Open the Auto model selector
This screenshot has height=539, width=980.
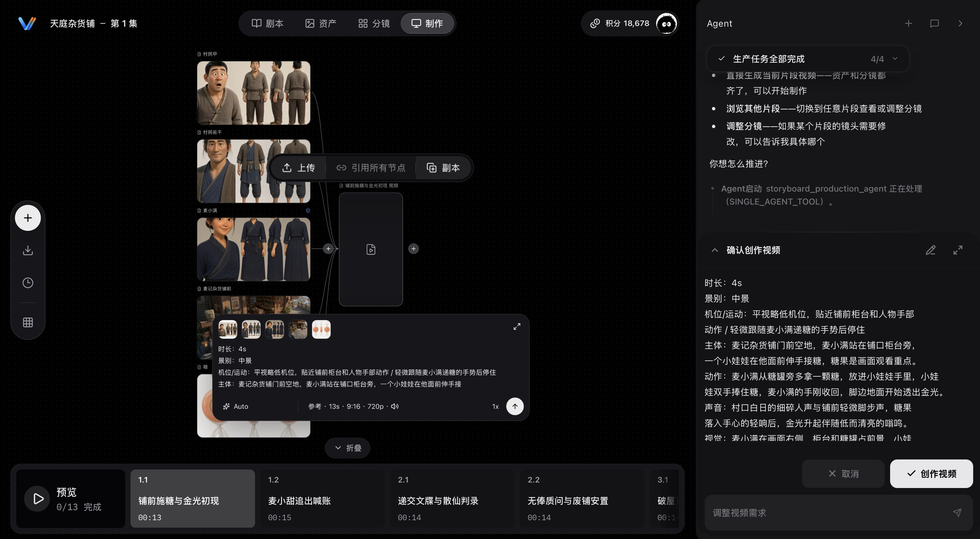pyautogui.click(x=236, y=406)
